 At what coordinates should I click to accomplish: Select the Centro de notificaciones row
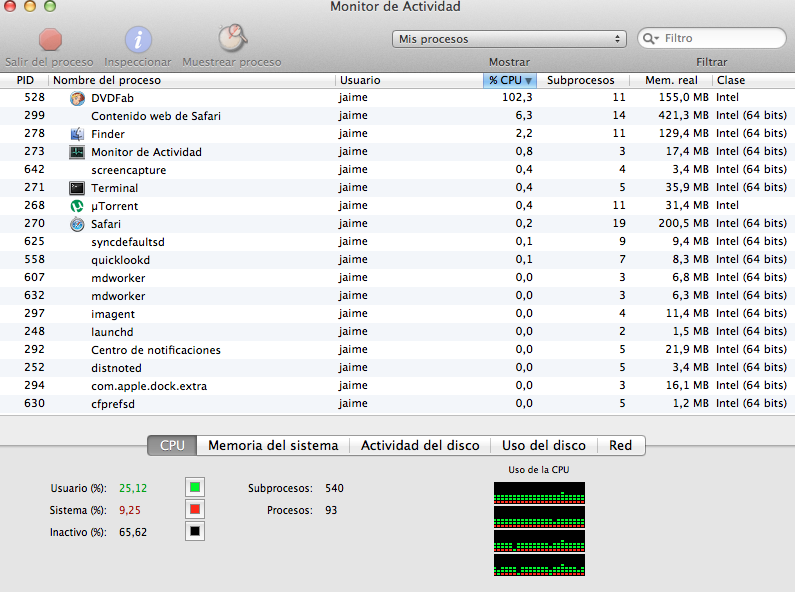point(398,350)
